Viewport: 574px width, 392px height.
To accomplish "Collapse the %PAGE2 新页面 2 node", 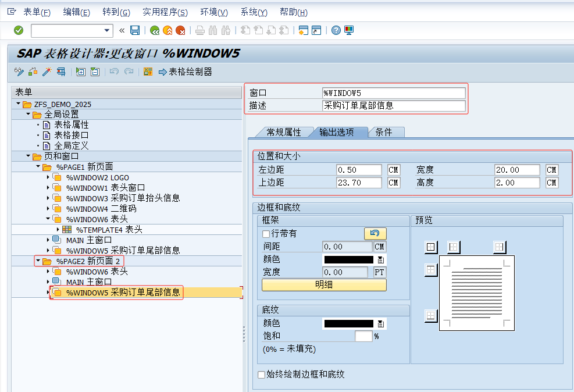I will pos(38,261).
